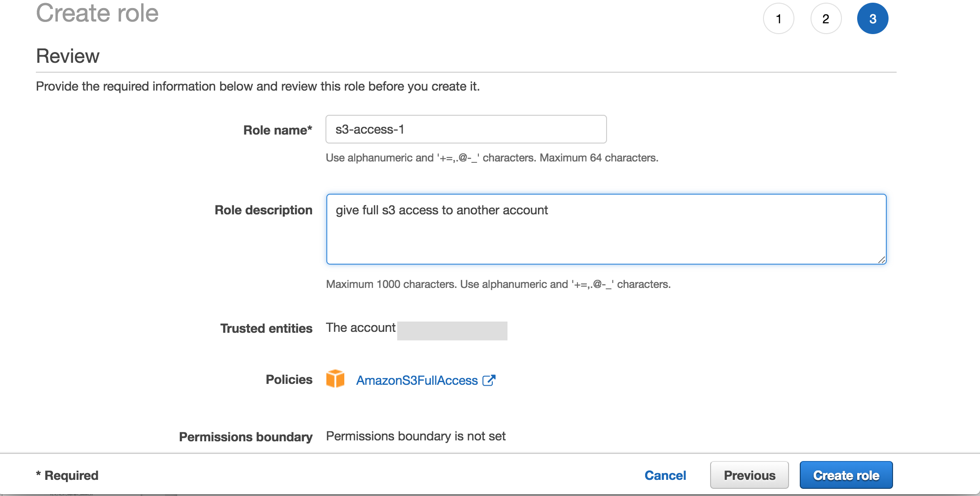The height and width of the screenshot is (496, 980).
Task: Go to step 2 circle
Action: click(826, 19)
